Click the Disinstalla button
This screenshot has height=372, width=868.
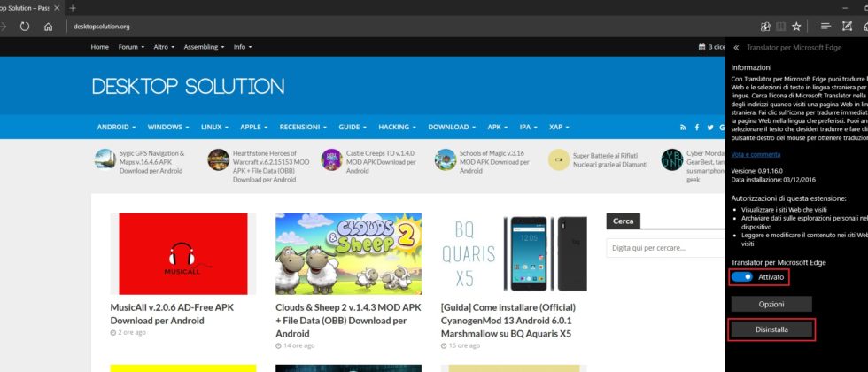click(x=771, y=329)
